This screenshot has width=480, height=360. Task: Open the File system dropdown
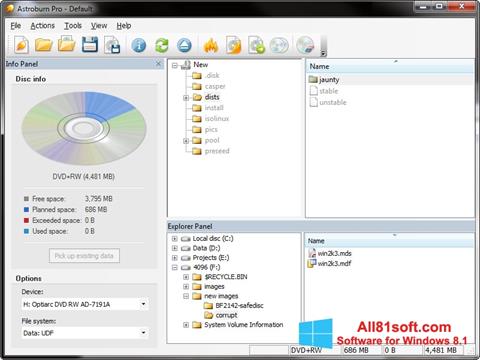[x=143, y=333]
